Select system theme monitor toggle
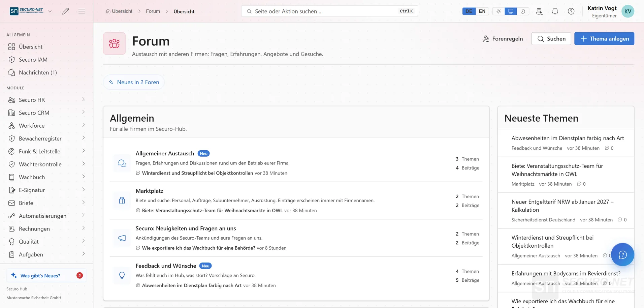Viewport: 644px width, 308px height. click(511, 11)
